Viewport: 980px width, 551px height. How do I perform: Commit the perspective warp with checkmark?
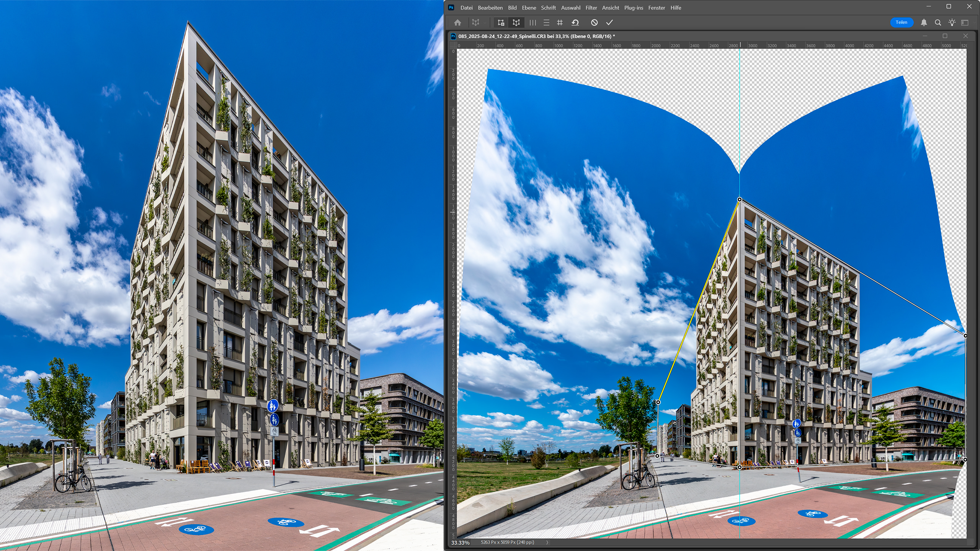pos(609,23)
